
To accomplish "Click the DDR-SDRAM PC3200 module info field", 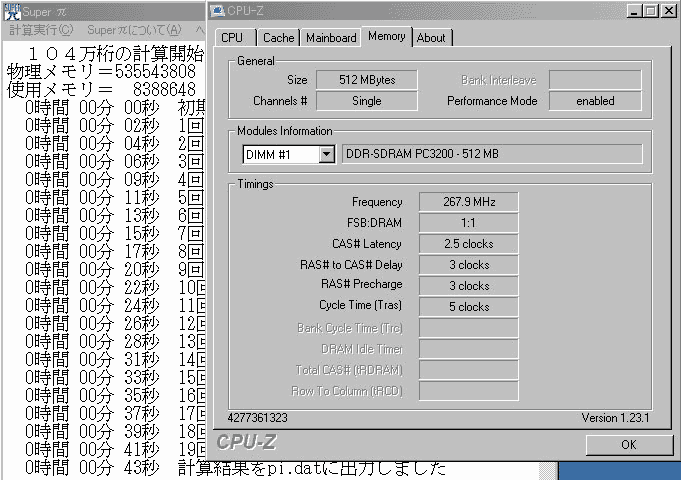I will point(492,154).
